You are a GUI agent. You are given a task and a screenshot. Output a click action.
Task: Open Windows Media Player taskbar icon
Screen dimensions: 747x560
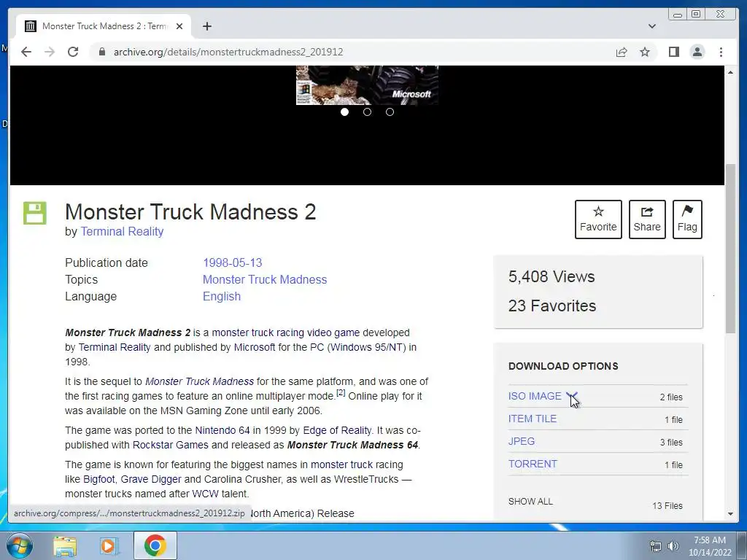point(109,545)
